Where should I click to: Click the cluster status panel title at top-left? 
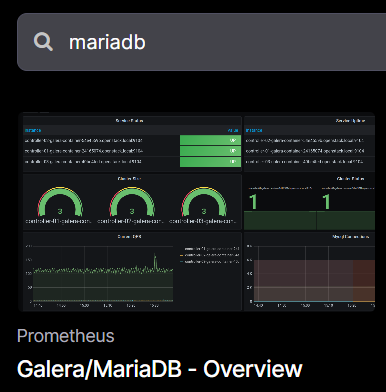130,121
